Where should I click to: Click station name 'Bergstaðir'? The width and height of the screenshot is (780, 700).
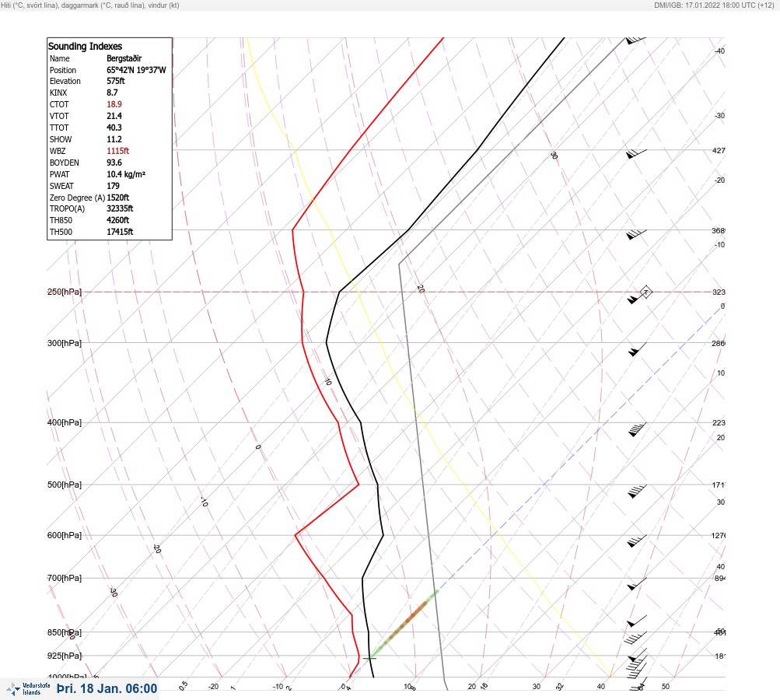click(124, 58)
